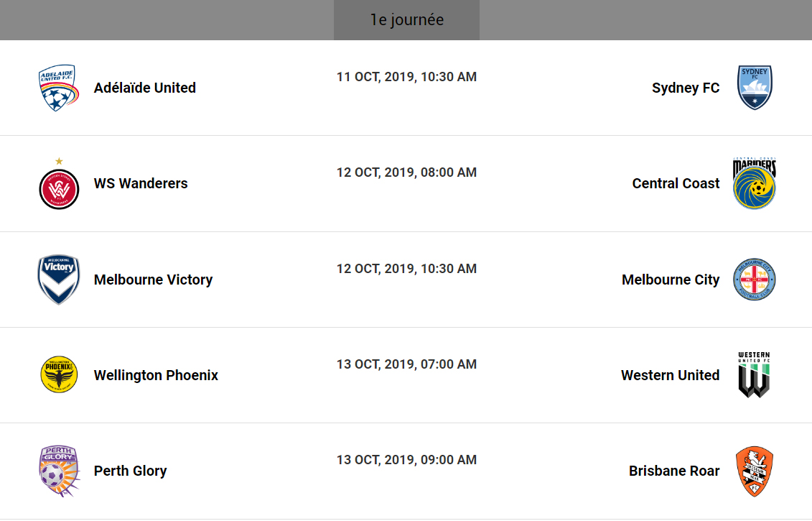Open the Wellington Phoenix team name link
The height and width of the screenshot is (521, 812).
156,375
